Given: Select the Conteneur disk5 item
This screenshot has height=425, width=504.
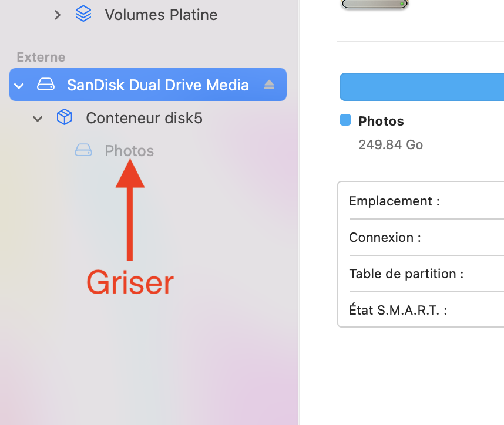Looking at the screenshot, I should [x=144, y=118].
